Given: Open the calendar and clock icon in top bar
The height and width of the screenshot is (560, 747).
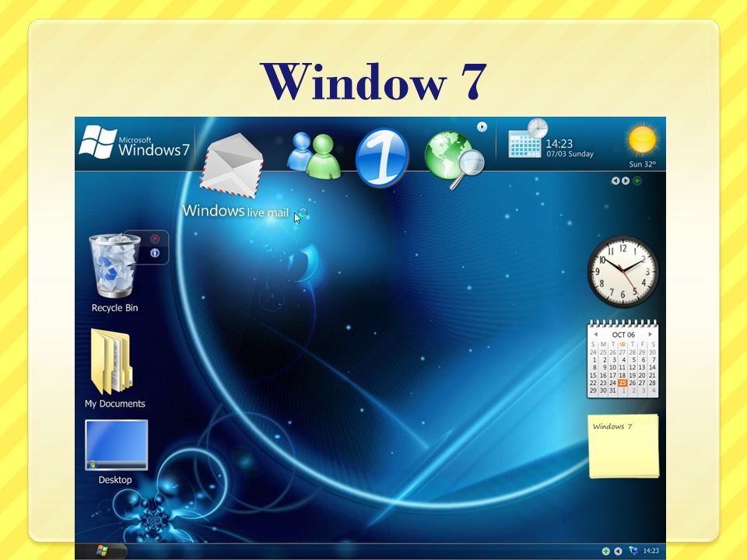Looking at the screenshot, I should [528, 138].
